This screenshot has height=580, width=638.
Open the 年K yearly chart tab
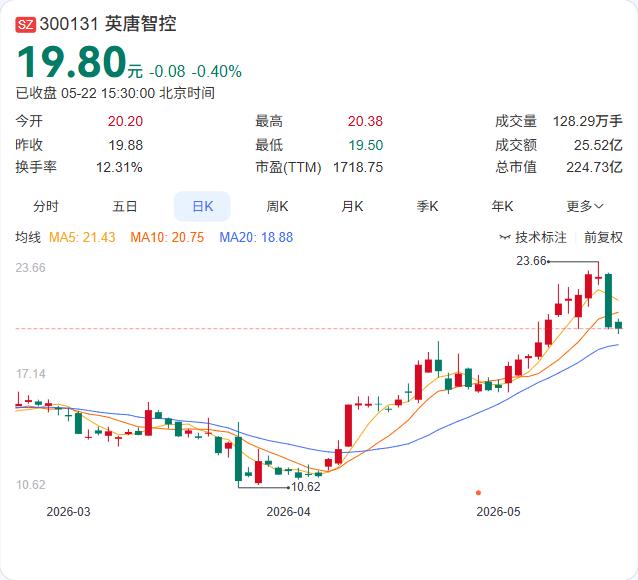coord(503,206)
